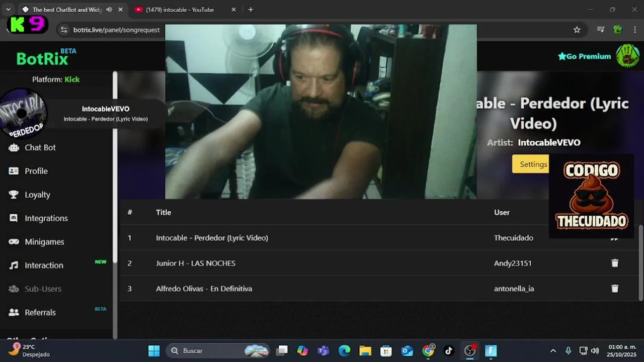
Task: Select Alfredo Olivas - En Definitiva title
Action: pos(204,289)
